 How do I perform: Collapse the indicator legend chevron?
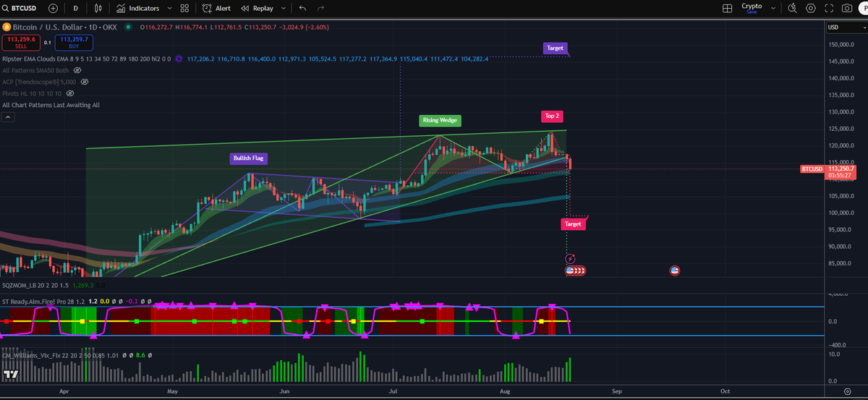7,116
